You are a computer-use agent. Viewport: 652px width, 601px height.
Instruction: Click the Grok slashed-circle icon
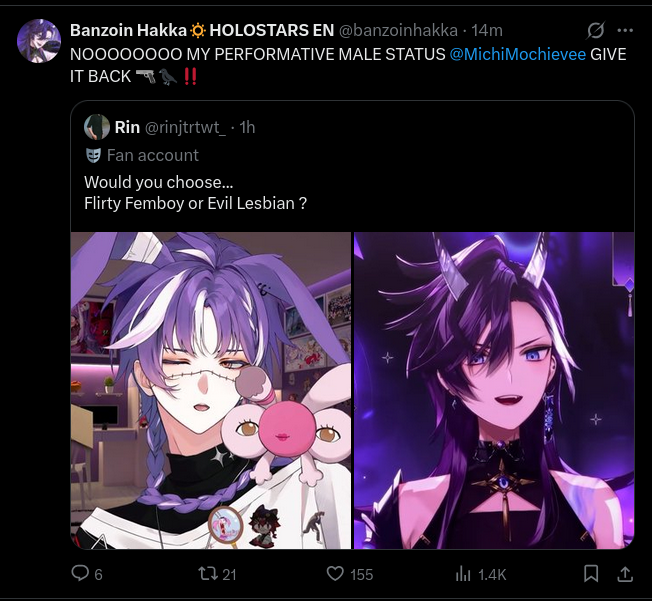[595, 30]
